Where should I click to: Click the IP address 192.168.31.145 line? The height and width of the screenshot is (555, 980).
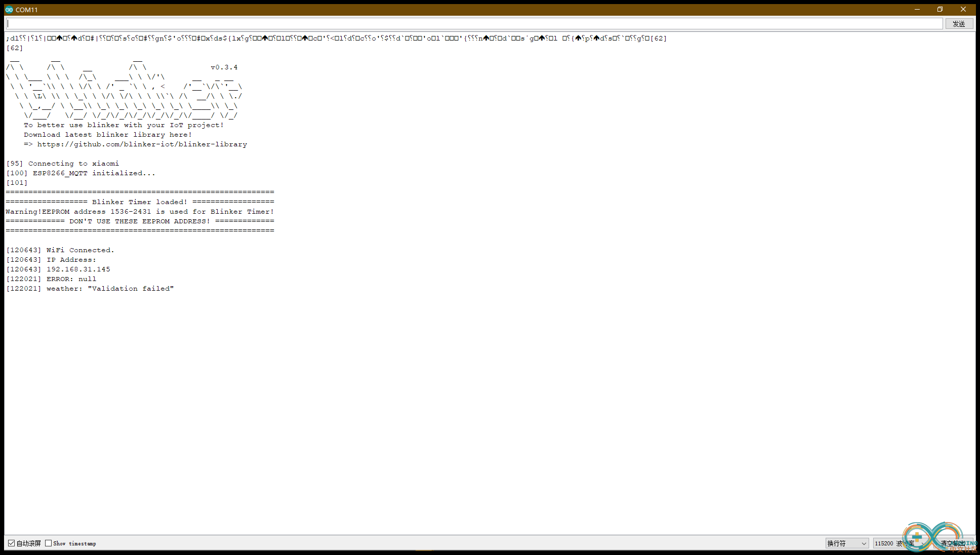[58, 269]
